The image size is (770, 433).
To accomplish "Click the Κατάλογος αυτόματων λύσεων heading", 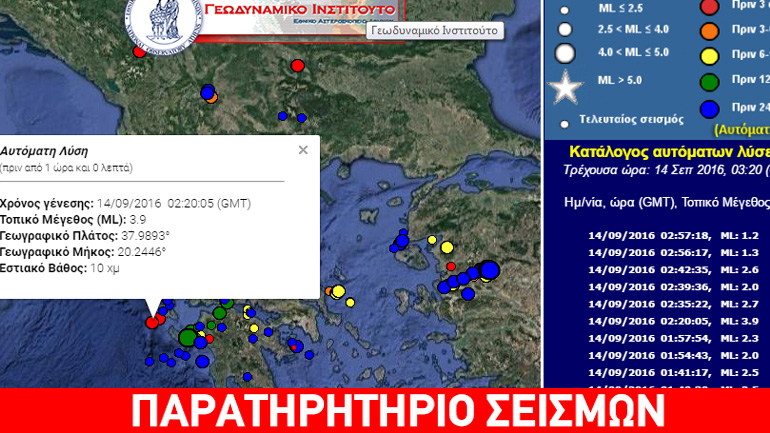I will click(x=669, y=152).
